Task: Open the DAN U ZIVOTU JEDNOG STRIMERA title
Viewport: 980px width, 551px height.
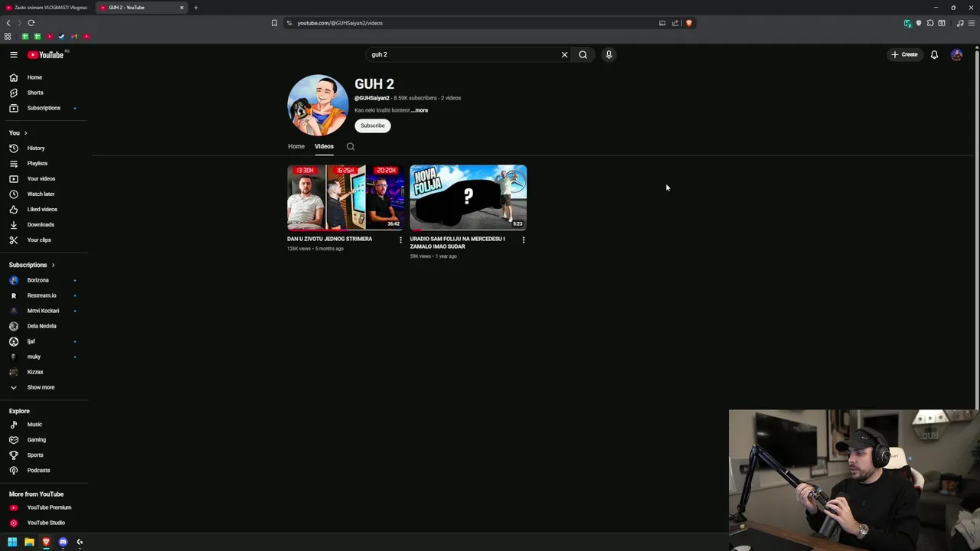Action: 329,239
